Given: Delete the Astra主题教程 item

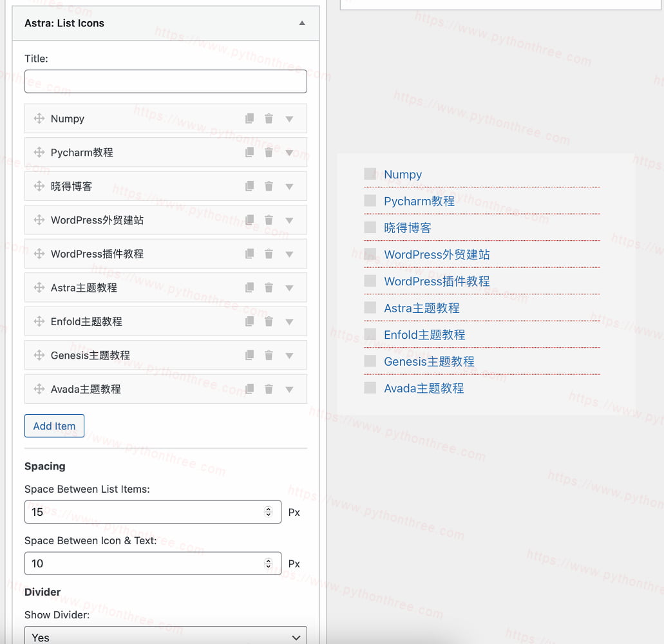Looking at the screenshot, I should tap(269, 287).
